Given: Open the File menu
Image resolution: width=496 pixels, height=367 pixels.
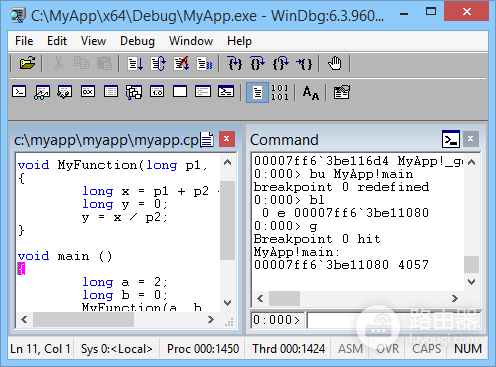Looking at the screenshot, I should 24,41.
